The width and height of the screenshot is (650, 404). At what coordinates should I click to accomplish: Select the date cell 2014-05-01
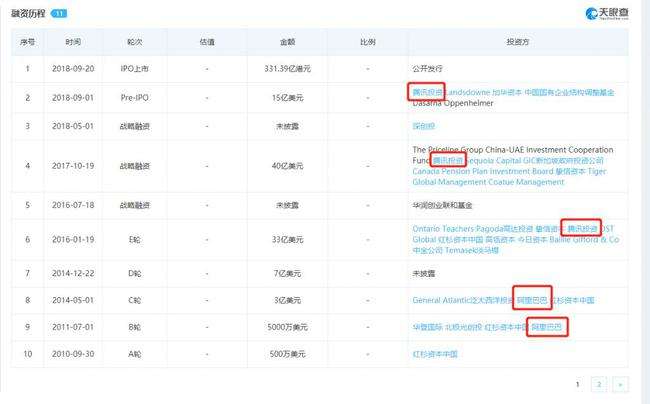point(73,300)
